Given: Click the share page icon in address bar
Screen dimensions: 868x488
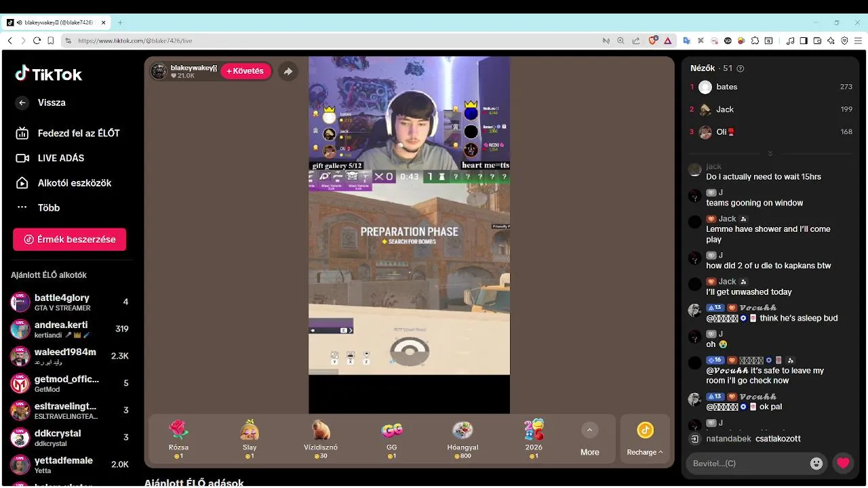Looking at the screenshot, I should coord(635,41).
